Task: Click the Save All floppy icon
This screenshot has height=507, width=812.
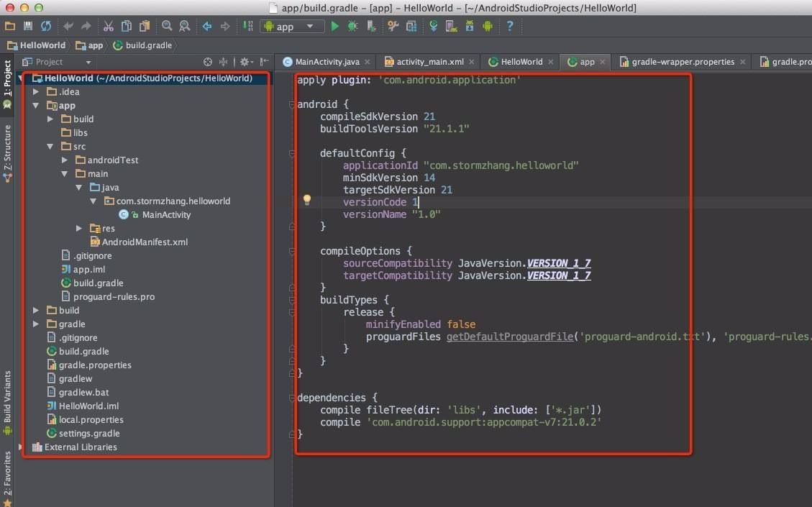Action: (x=28, y=26)
